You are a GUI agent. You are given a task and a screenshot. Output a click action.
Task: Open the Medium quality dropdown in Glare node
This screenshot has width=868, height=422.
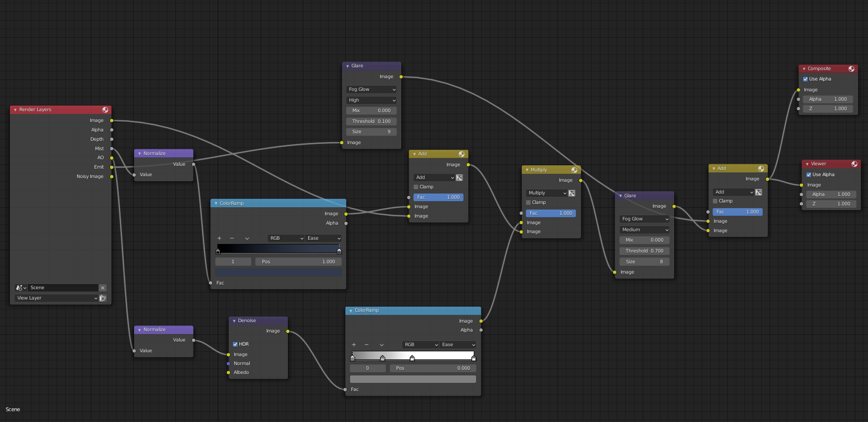645,230
